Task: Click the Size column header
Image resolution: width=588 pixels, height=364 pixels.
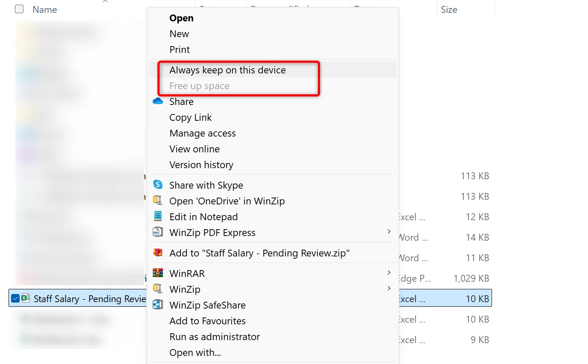Action: click(x=449, y=9)
